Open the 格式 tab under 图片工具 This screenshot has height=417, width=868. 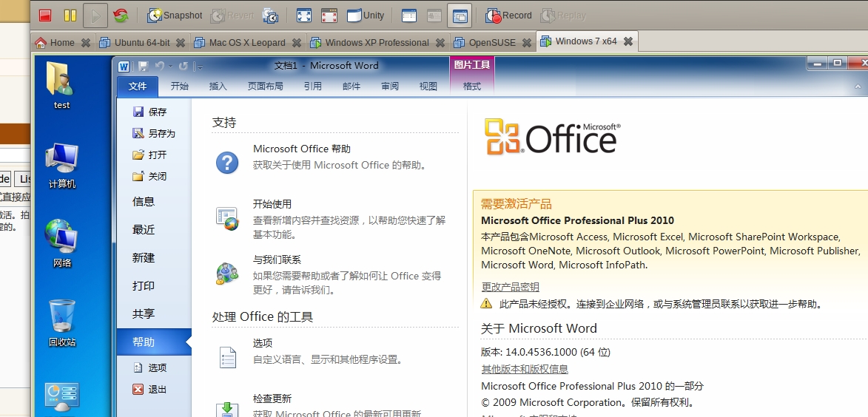[471, 87]
